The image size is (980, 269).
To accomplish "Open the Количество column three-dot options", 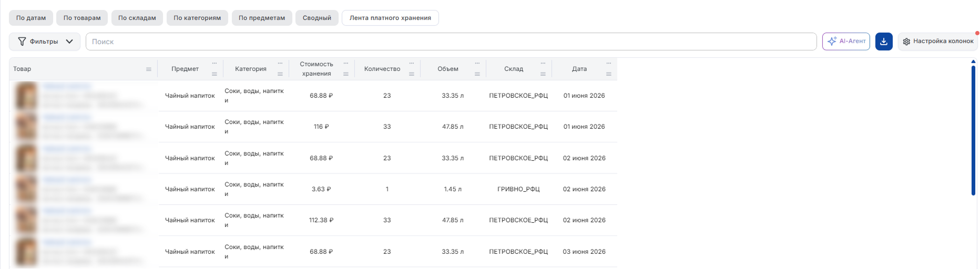I will [412, 63].
